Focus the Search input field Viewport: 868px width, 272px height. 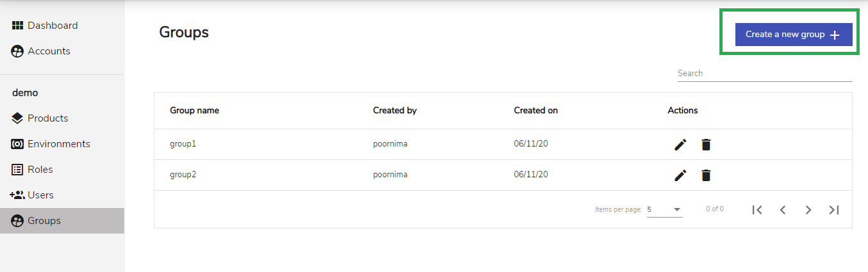(765, 74)
